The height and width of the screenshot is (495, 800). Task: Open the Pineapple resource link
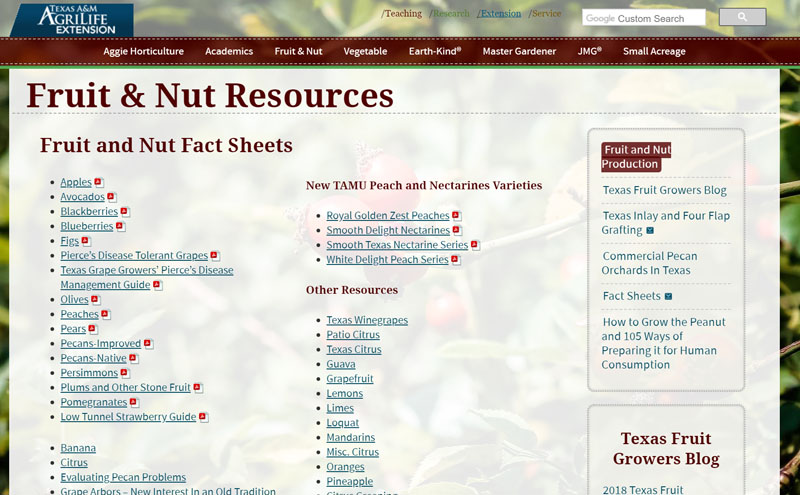[349, 482]
